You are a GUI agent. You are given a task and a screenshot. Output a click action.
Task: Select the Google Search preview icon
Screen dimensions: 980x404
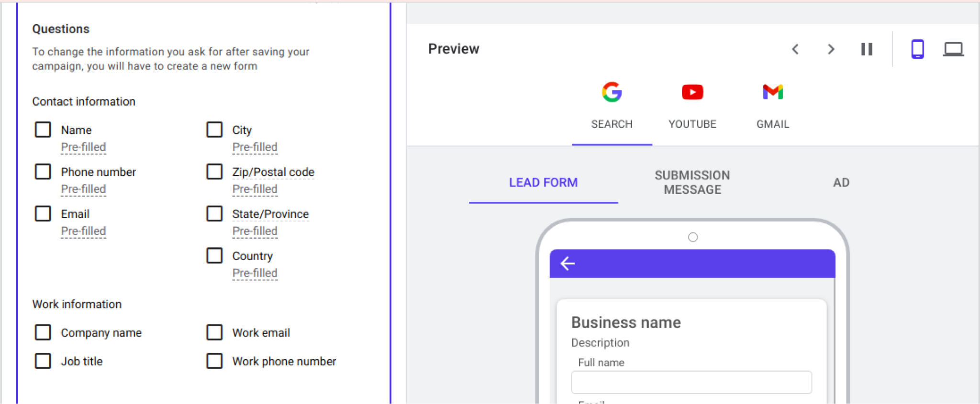[612, 92]
